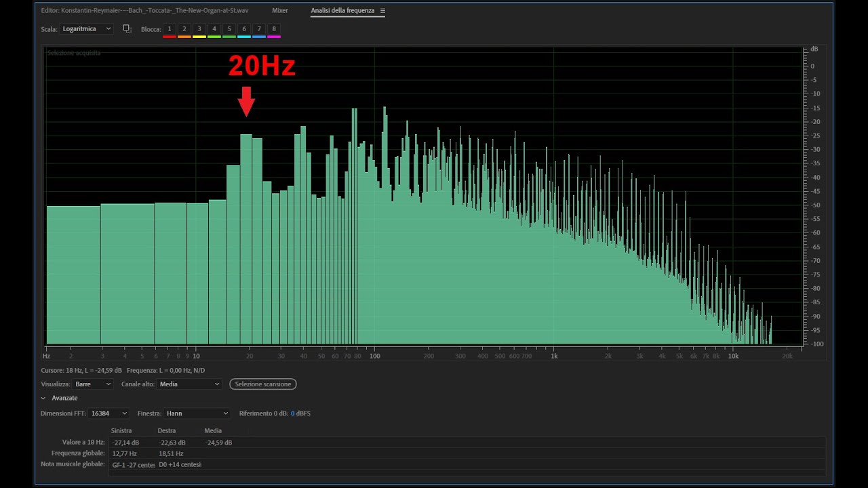Click the Selezione acquisita label in the graph
The width and height of the screenshot is (868, 488).
[74, 53]
